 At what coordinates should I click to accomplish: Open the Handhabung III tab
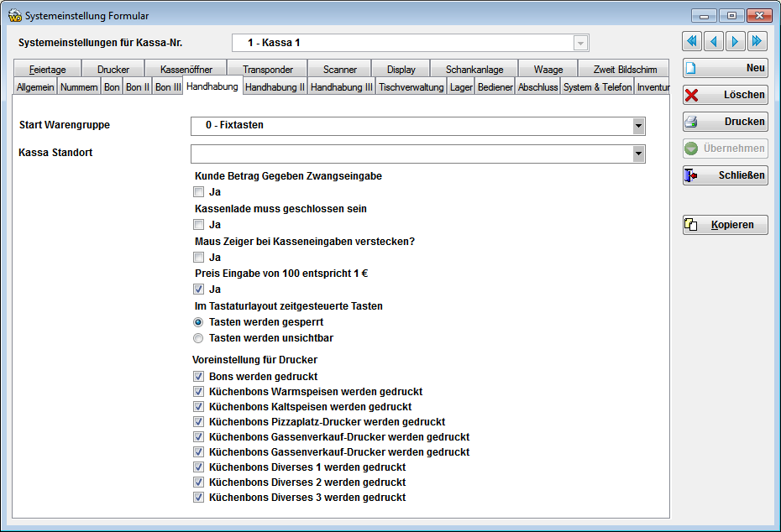pyautogui.click(x=342, y=87)
